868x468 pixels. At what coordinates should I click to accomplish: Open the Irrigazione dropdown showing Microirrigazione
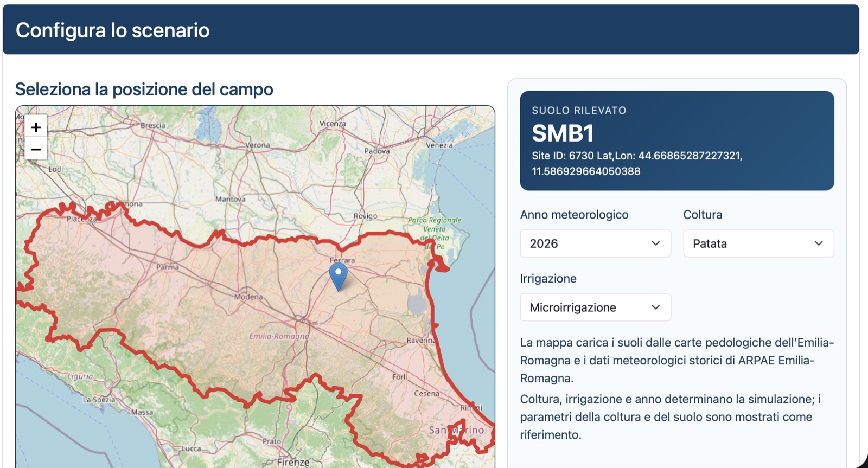click(595, 307)
